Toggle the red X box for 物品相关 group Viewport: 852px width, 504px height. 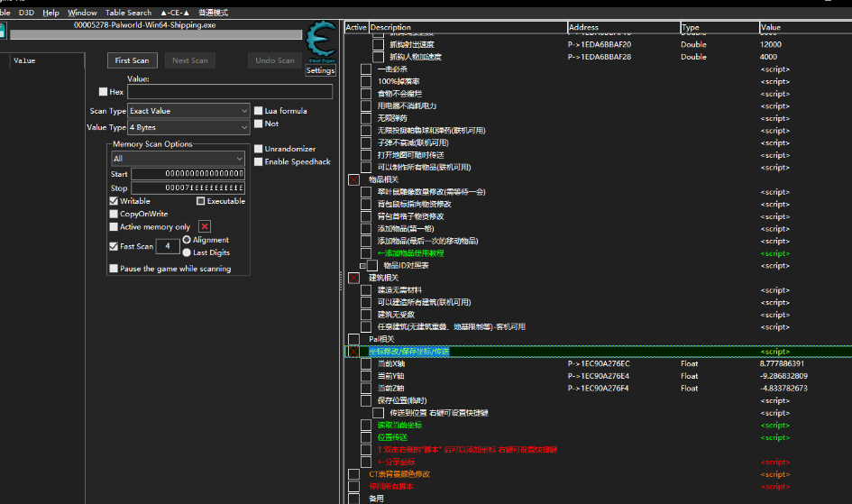(x=353, y=179)
